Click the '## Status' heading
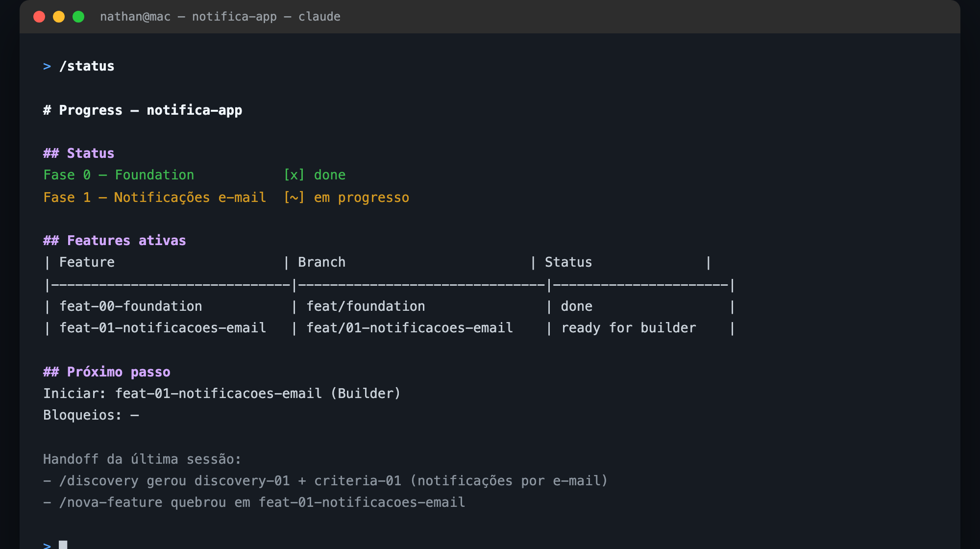Viewport: 980px width, 549px height. (x=78, y=153)
